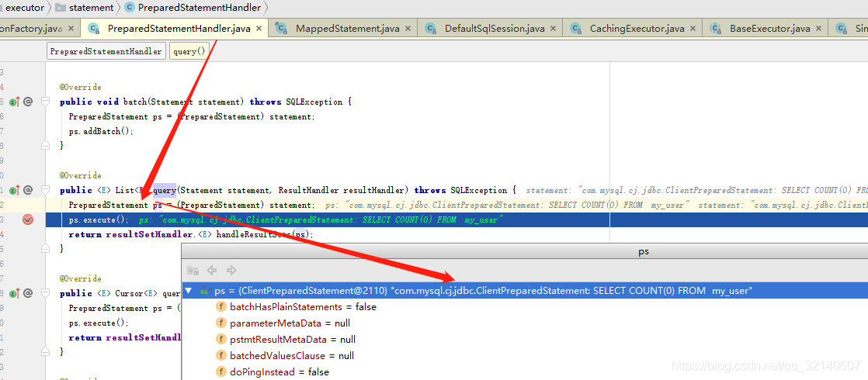Image resolution: width=868 pixels, height=380 pixels.
Task: Click the @ gutter icon on batch line
Action: pyautogui.click(x=28, y=102)
